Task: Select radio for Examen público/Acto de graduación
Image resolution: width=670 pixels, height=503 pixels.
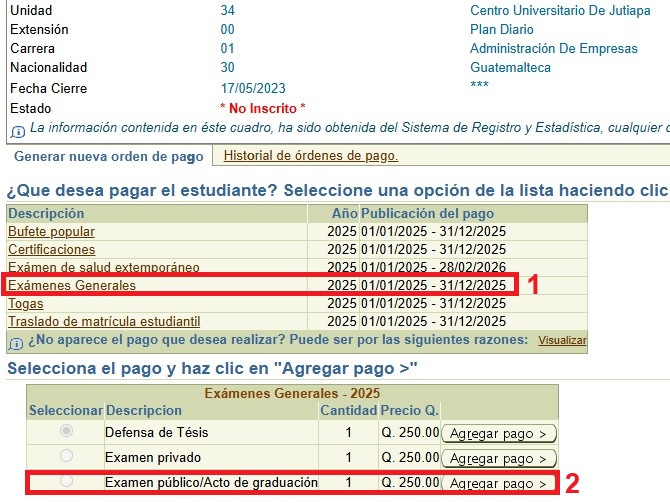Action: click(66, 482)
